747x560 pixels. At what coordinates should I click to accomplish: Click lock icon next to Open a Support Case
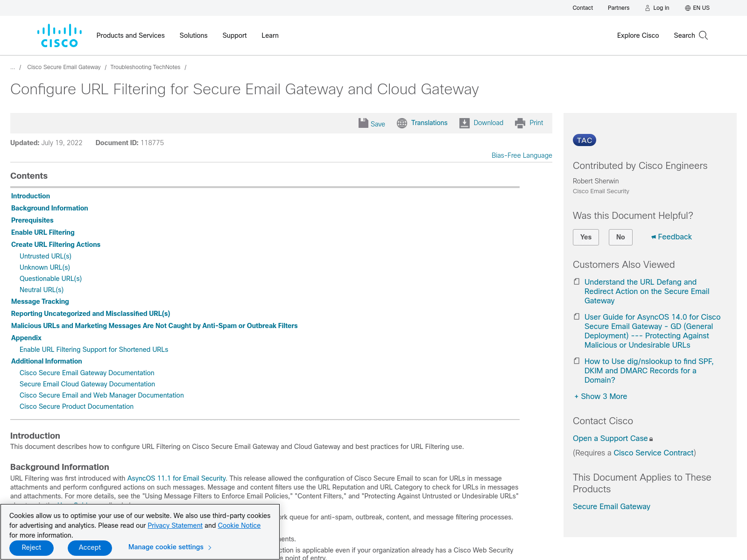coord(651,439)
